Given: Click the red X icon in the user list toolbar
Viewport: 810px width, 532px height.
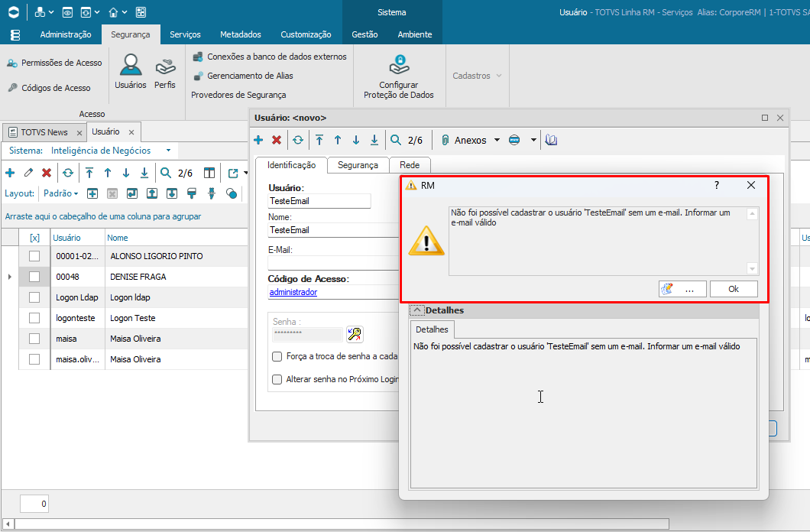Looking at the screenshot, I should (x=47, y=173).
